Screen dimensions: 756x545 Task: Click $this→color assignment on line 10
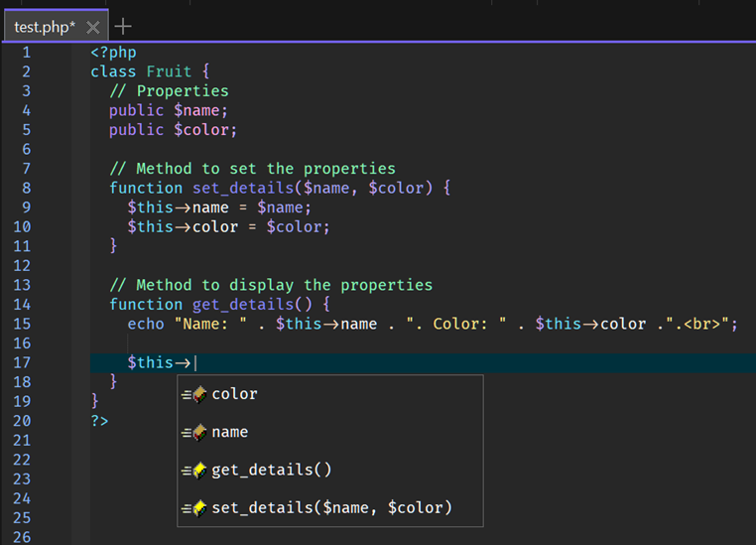pyautogui.click(x=228, y=227)
